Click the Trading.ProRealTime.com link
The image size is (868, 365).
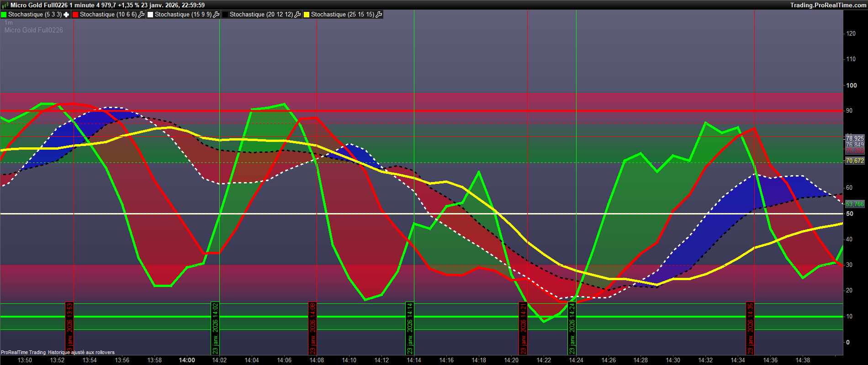tap(828, 5)
